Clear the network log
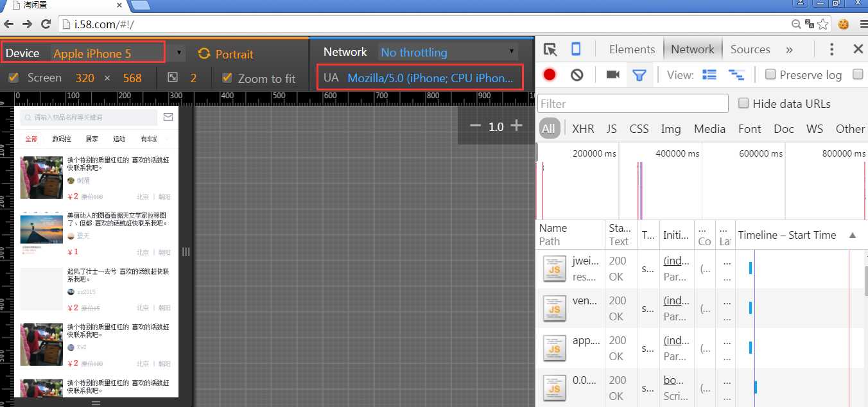 click(577, 74)
